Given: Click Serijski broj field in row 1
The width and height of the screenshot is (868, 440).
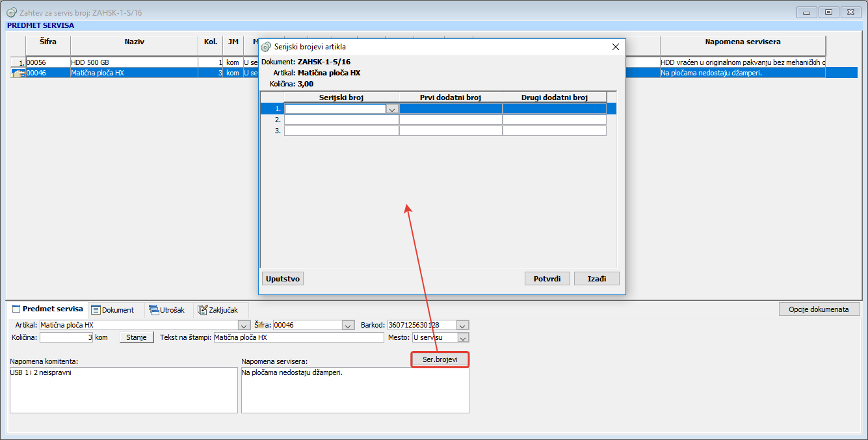Looking at the screenshot, I should coord(335,109).
